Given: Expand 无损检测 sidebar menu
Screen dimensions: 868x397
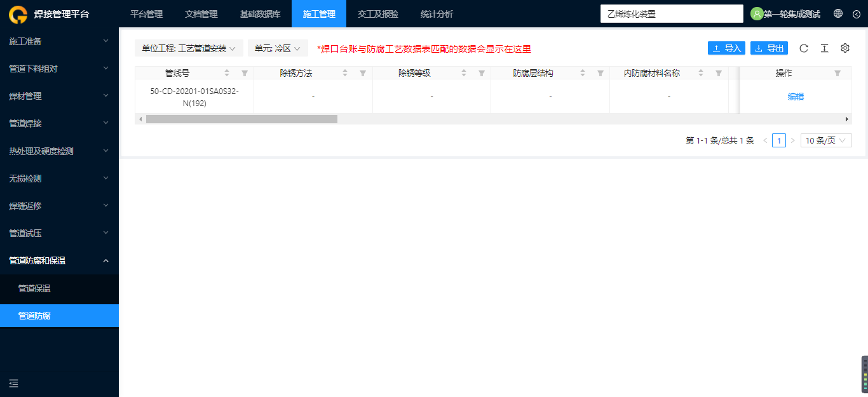Looking at the screenshot, I should coord(59,178).
